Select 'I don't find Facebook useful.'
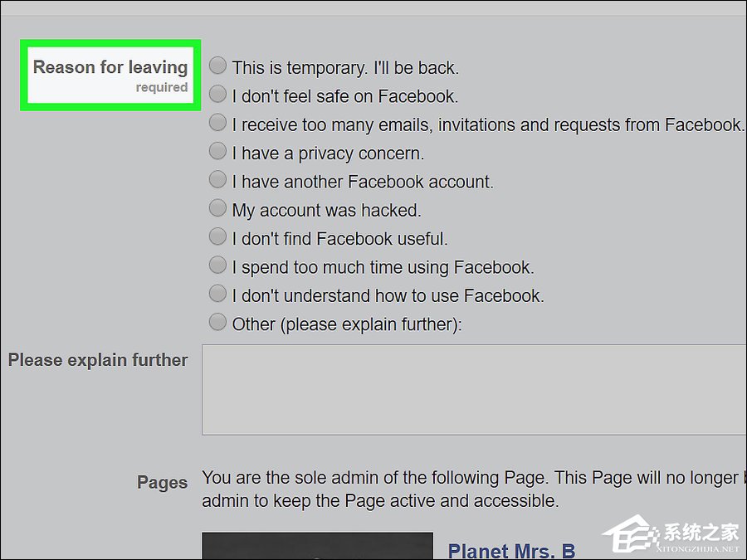This screenshot has height=560, width=747. tap(217, 236)
